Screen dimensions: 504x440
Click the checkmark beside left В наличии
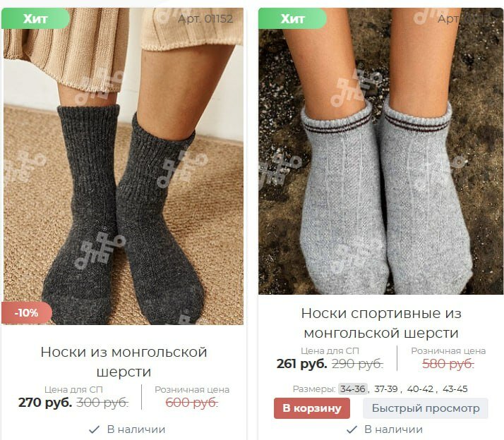click(94, 429)
